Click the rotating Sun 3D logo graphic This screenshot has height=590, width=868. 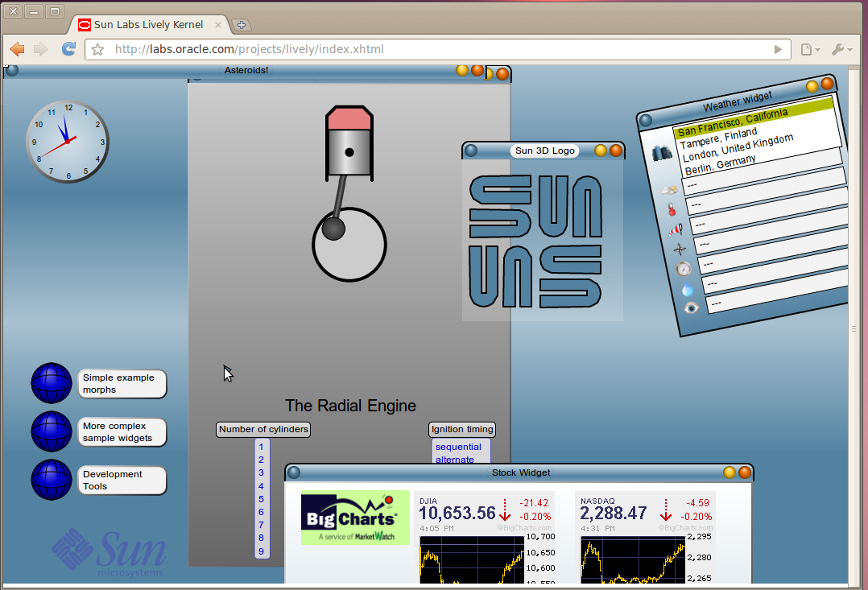point(535,241)
